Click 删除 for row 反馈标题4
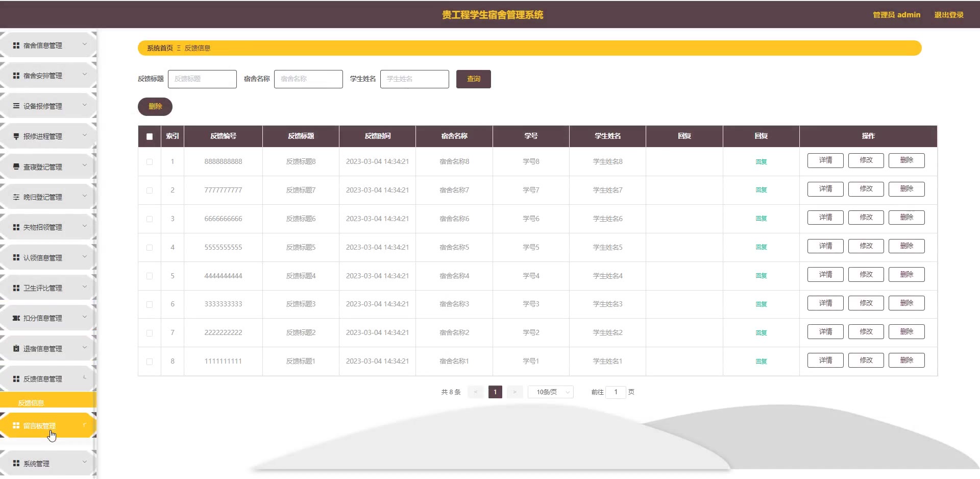This screenshot has height=479, width=980. (906, 275)
